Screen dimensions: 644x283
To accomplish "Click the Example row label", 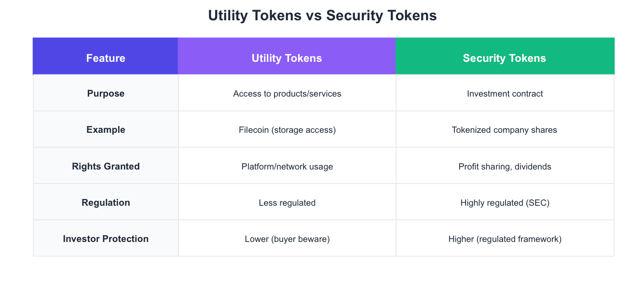I will pyautogui.click(x=106, y=130).
